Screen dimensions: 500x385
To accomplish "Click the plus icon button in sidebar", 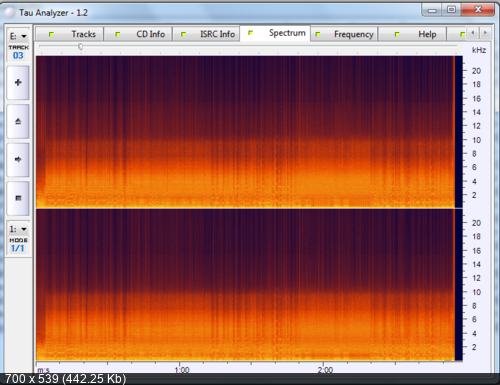I will point(18,82).
